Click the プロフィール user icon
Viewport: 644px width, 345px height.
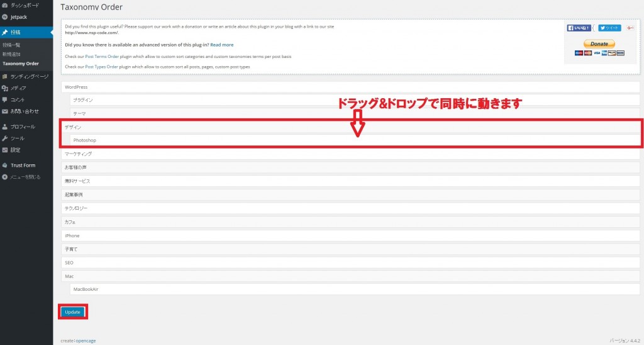[x=5, y=127]
